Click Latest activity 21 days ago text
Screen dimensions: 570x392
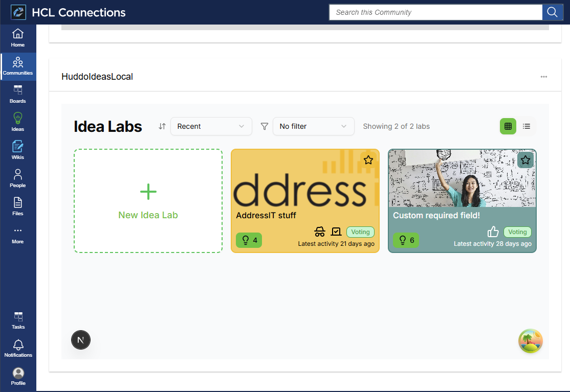point(336,244)
